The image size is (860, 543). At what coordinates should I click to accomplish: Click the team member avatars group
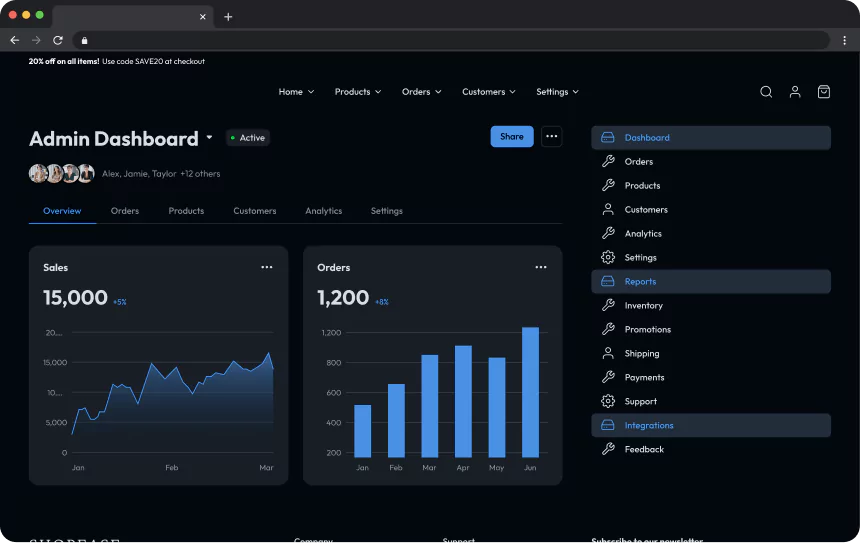coord(62,173)
